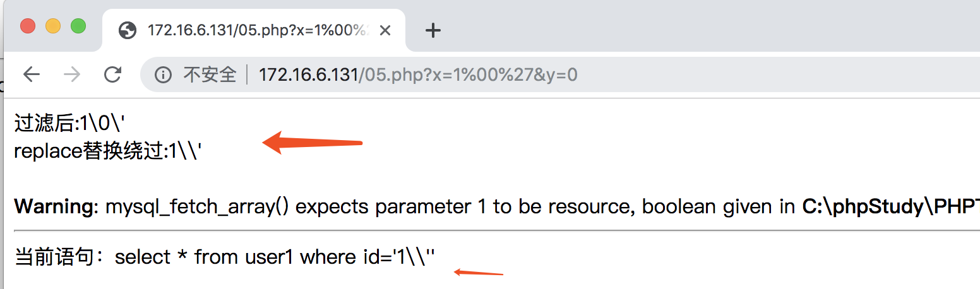
Task: Click the green fullscreen window dot
Action: 78,26
